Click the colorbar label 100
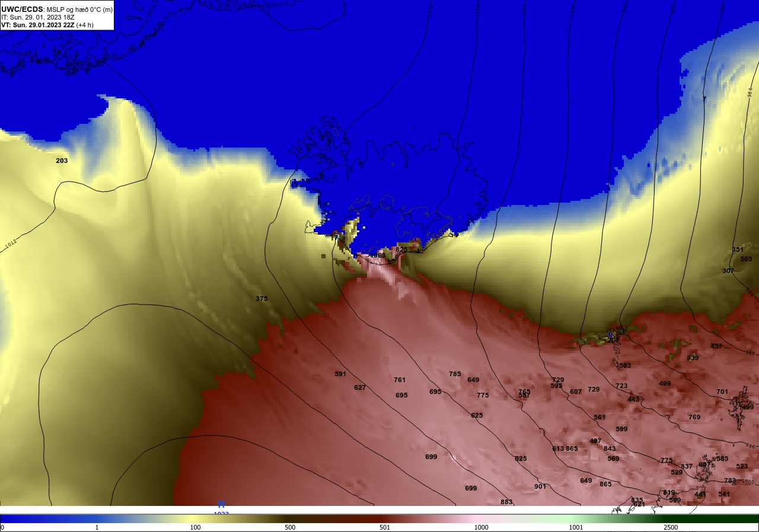 [195, 527]
